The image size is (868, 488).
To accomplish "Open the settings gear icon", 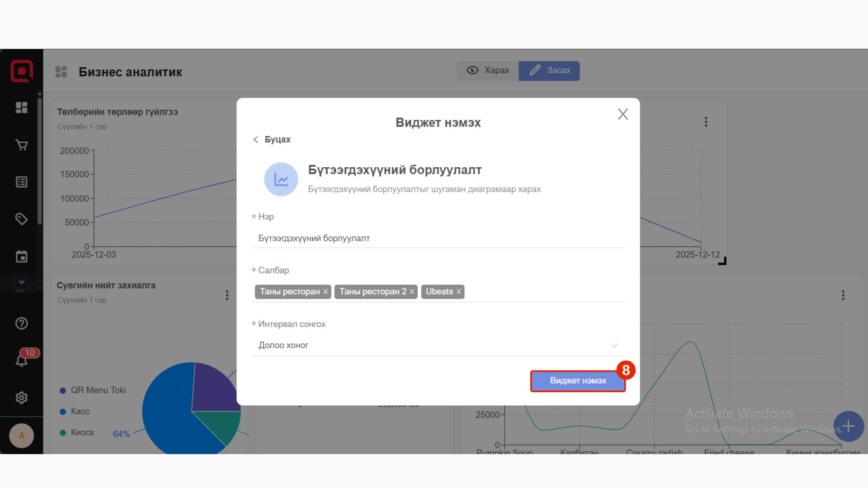I will pos(21,398).
